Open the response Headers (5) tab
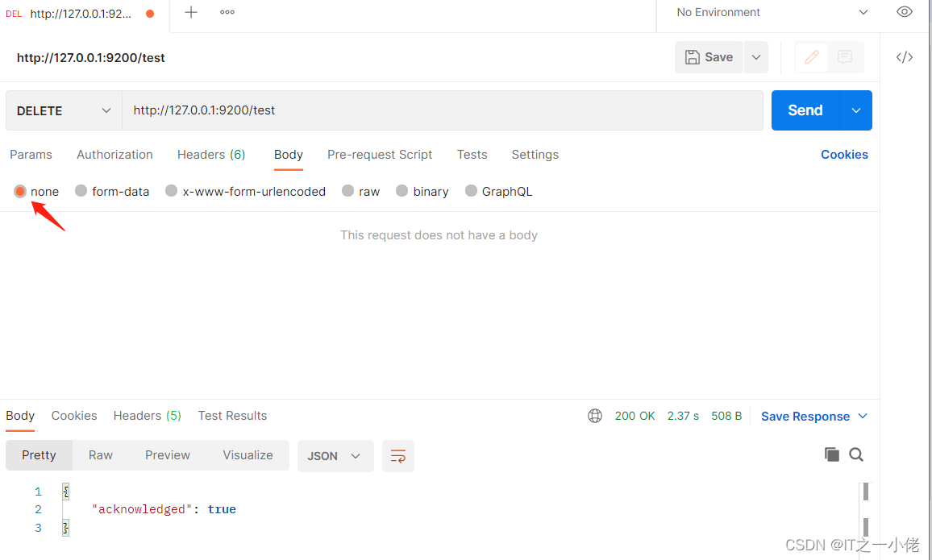The width and height of the screenshot is (932, 560). tap(148, 416)
